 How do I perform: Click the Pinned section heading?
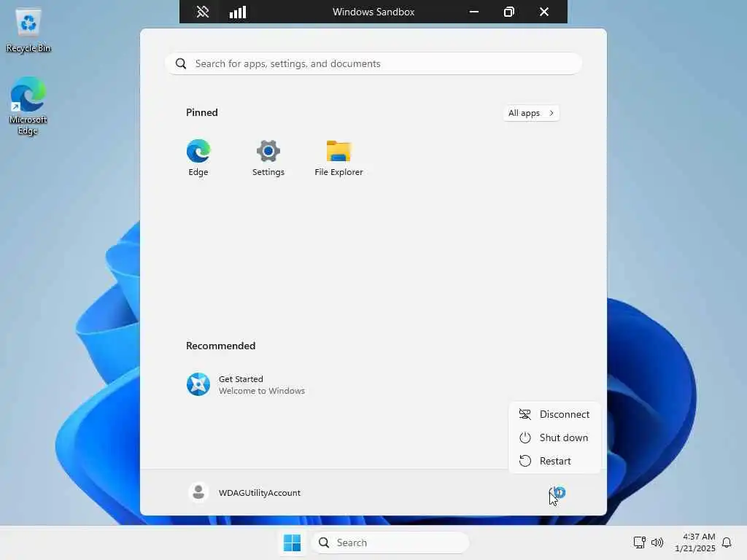pyautogui.click(x=202, y=112)
